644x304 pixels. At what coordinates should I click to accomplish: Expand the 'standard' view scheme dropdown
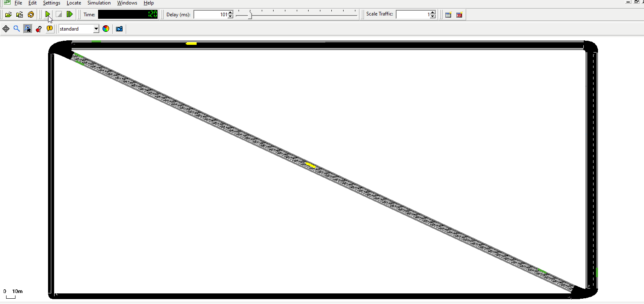96,29
